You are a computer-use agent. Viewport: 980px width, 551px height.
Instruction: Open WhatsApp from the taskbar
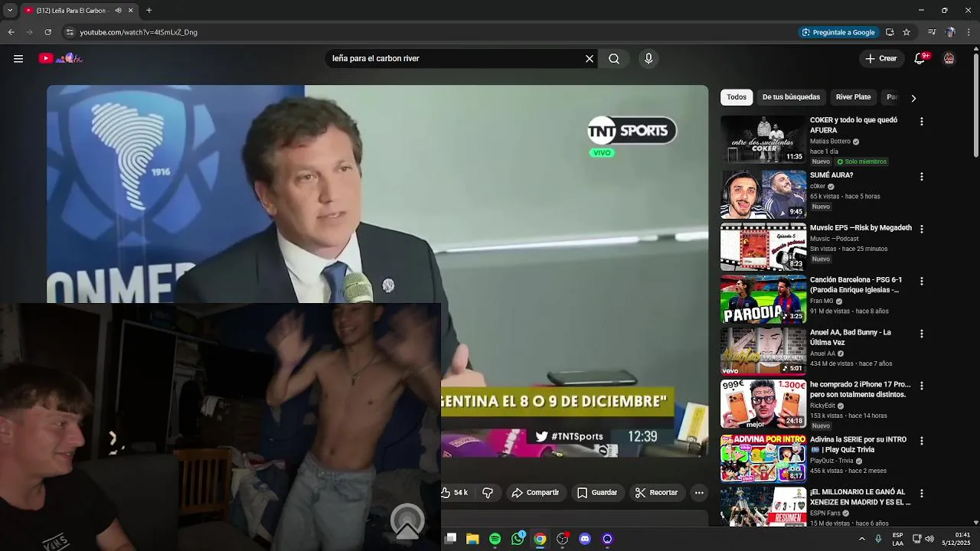coord(518,539)
